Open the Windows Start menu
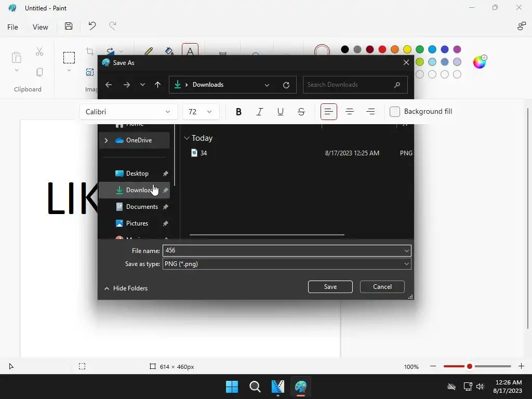 click(x=232, y=387)
